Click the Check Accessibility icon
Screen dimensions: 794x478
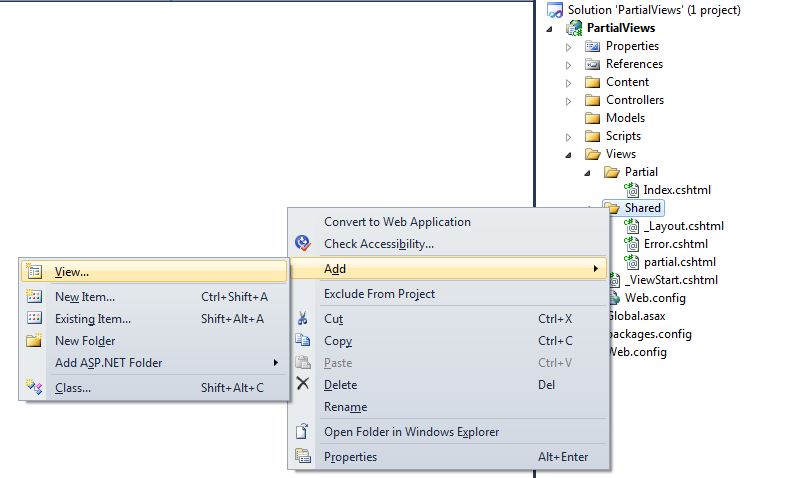click(303, 243)
